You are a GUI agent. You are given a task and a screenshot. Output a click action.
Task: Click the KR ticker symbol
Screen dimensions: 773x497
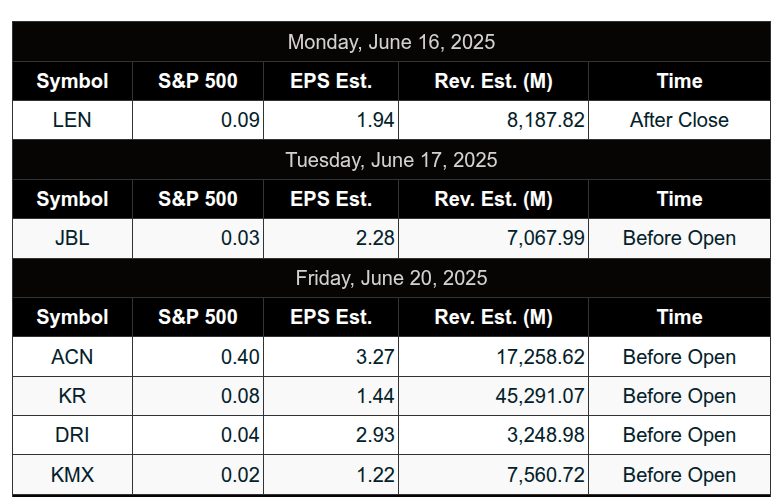[x=72, y=396]
